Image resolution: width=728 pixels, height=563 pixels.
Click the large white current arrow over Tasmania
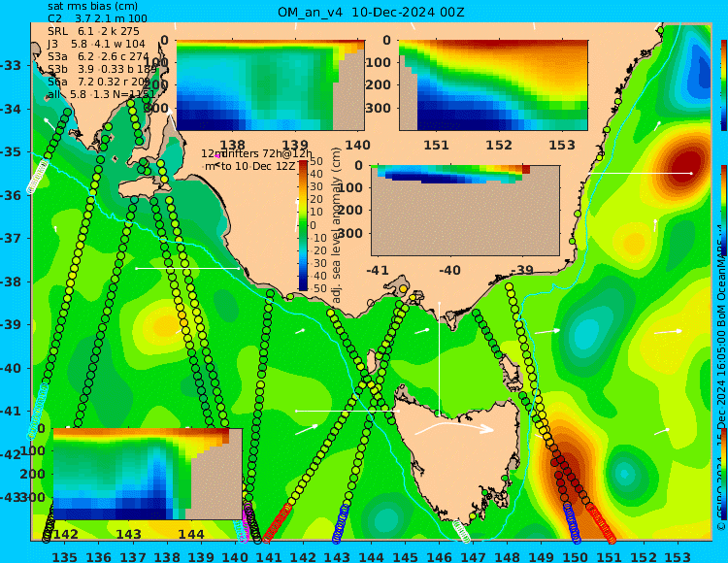pyautogui.click(x=454, y=428)
